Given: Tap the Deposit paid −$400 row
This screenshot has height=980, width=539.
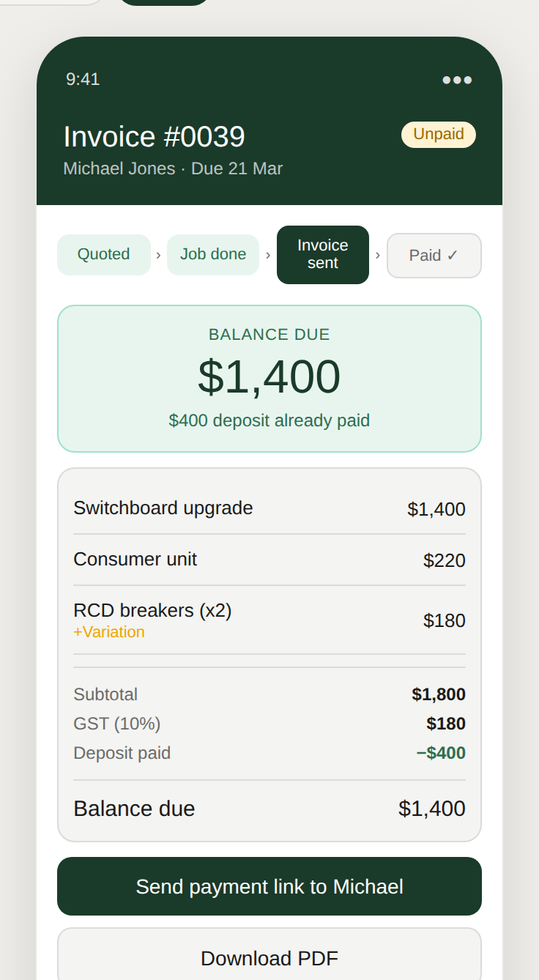Looking at the screenshot, I should click(x=269, y=753).
